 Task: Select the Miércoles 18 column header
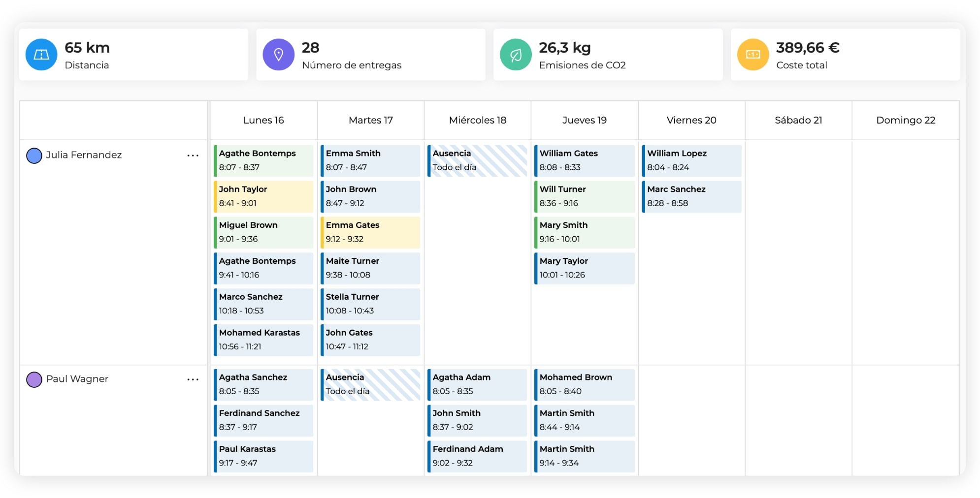pos(477,120)
